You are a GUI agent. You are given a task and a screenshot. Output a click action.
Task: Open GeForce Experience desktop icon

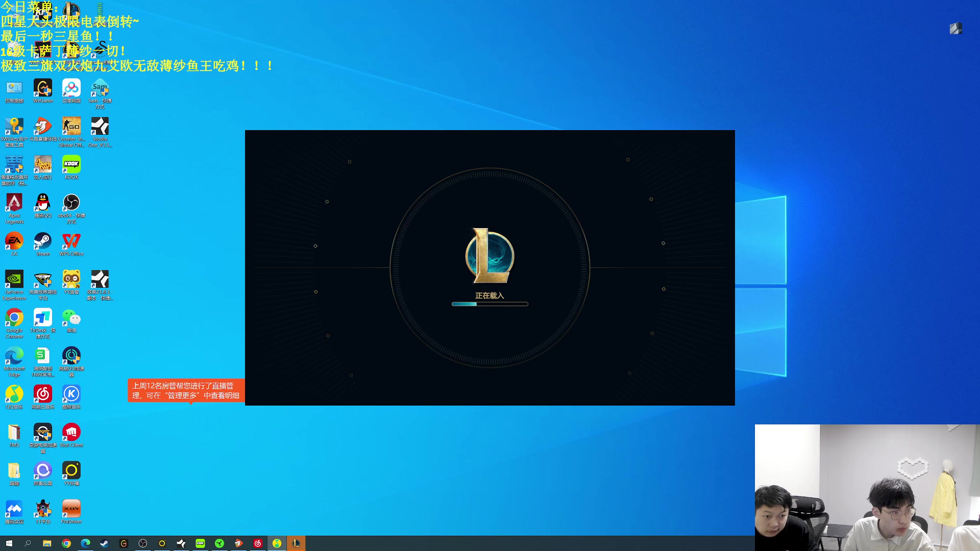coord(14,285)
